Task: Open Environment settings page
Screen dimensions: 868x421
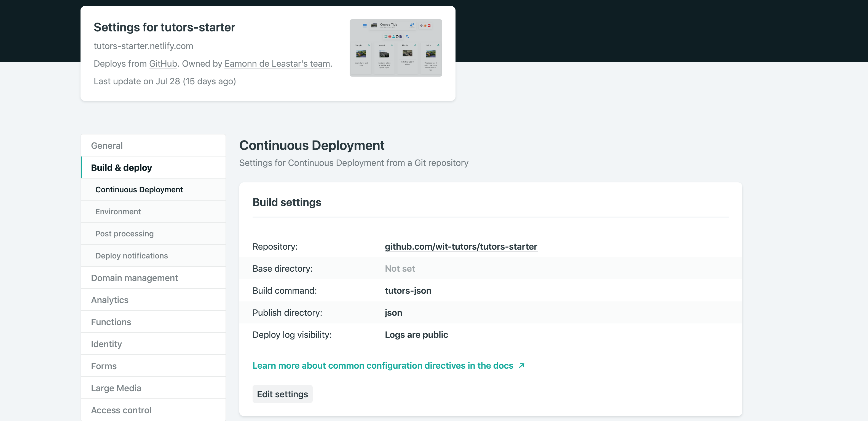Action: tap(118, 211)
